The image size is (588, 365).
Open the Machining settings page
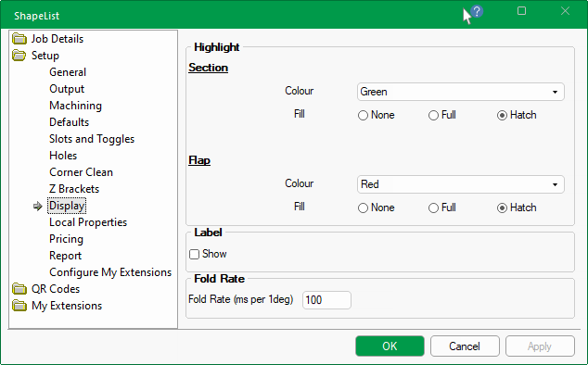click(75, 106)
